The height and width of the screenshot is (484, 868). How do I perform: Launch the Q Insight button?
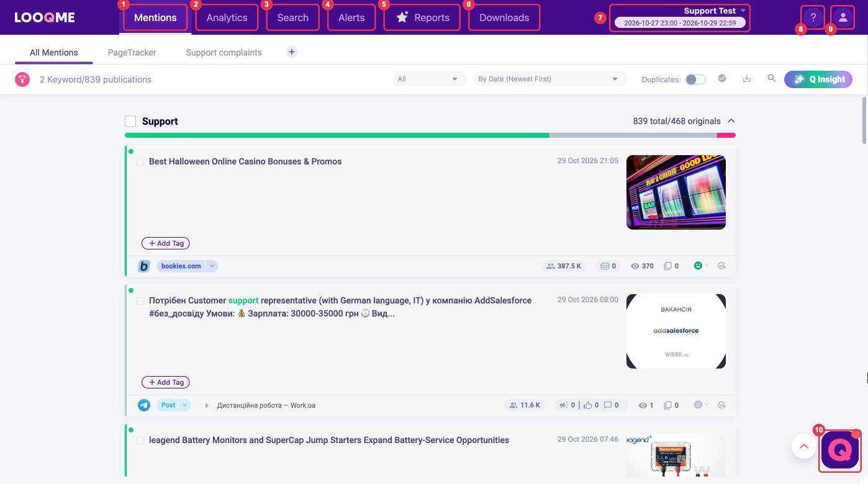(818, 79)
